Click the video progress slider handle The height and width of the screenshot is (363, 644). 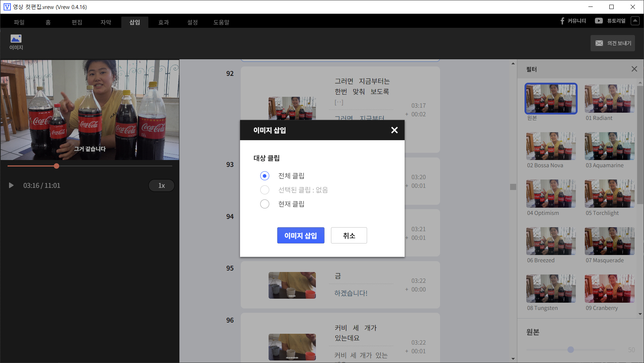pyautogui.click(x=56, y=166)
